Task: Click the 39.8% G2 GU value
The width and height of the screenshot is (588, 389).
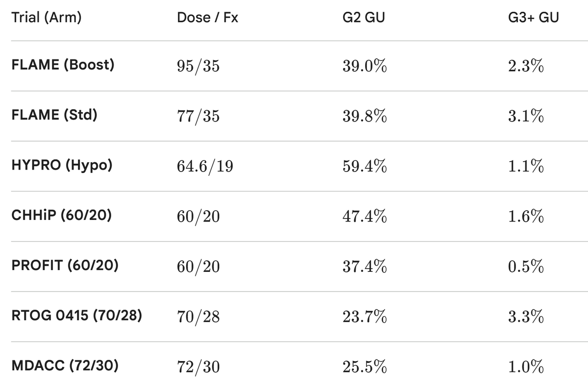Action: pyautogui.click(x=365, y=117)
